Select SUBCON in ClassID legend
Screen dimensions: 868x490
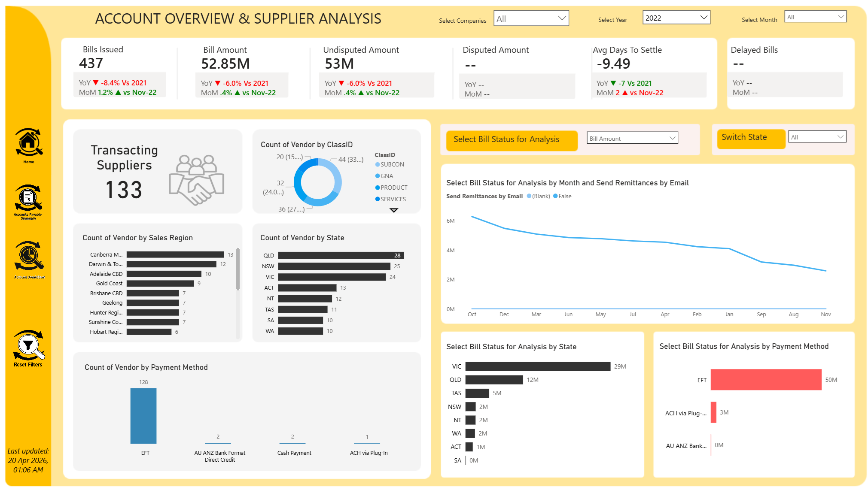(390, 164)
